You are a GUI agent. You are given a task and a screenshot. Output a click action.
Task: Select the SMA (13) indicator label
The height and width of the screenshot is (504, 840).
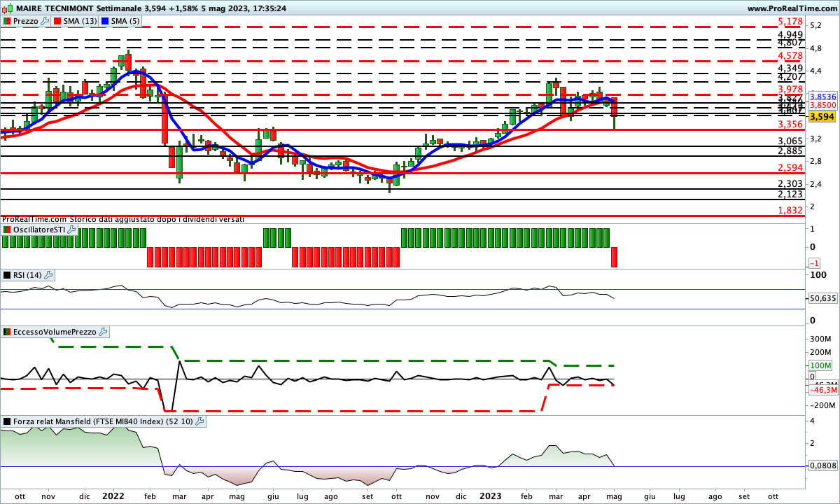click(x=80, y=21)
